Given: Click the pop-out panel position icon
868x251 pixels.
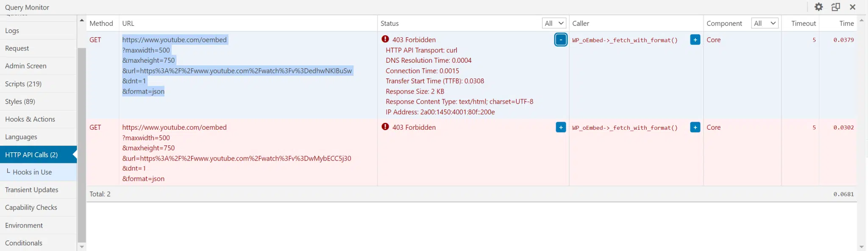Looking at the screenshot, I should point(835,7).
